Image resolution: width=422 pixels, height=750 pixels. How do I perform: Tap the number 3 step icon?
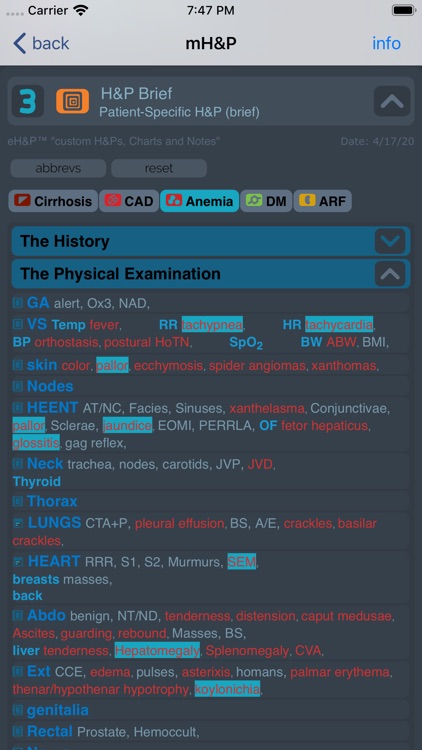coord(27,101)
